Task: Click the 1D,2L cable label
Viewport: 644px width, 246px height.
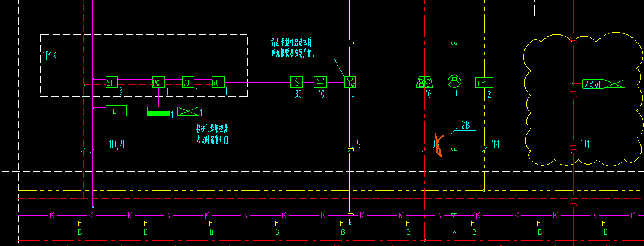Action: [117, 144]
